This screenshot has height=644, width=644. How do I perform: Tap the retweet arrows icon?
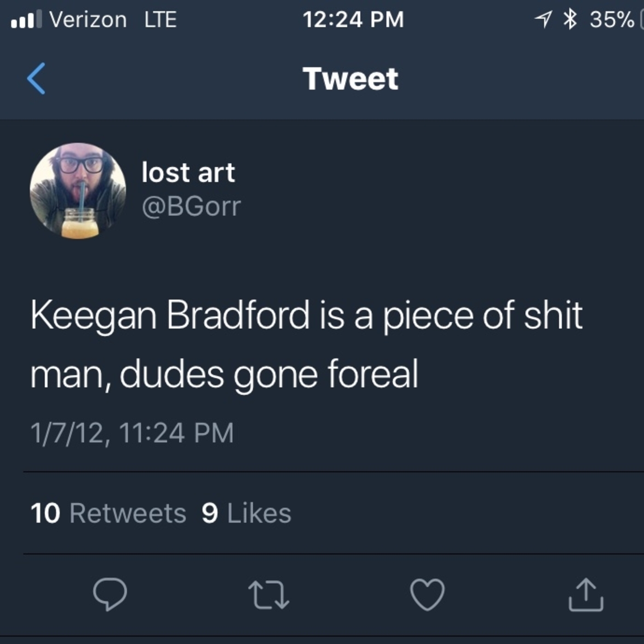[269, 594]
